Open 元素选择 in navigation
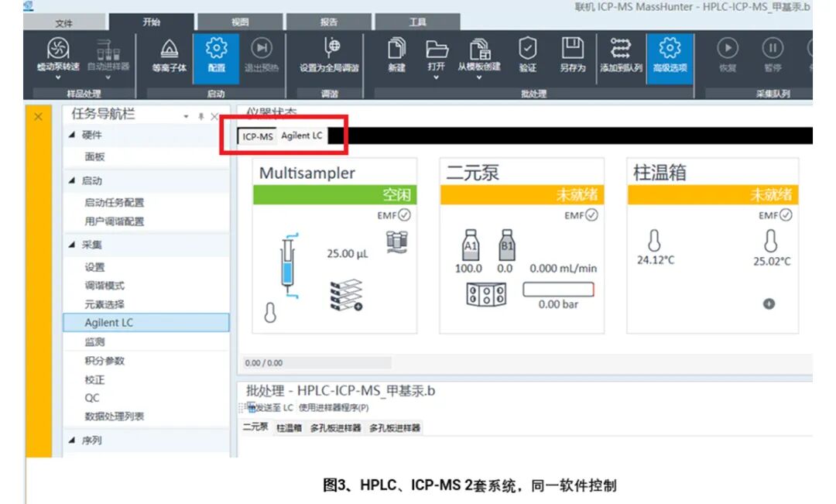The width and height of the screenshot is (836, 504). [104, 304]
